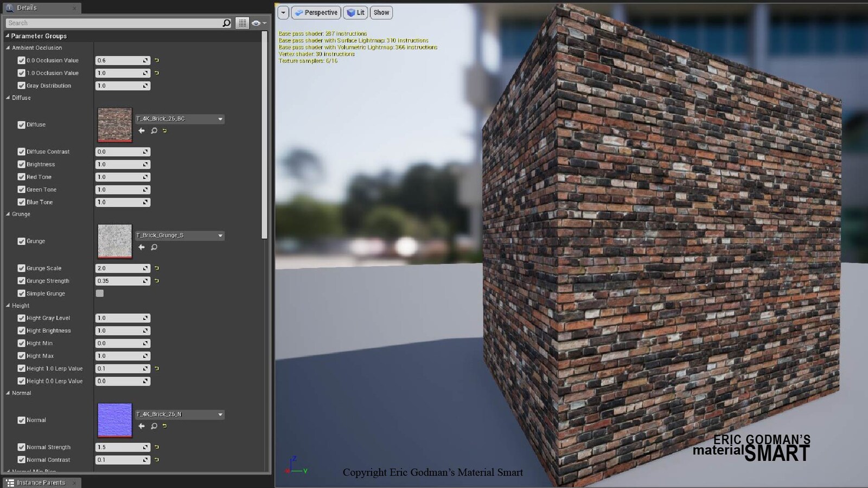Collapse the Ambient Occlusion group
The width and height of the screenshot is (868, 488).
[8, 48]
